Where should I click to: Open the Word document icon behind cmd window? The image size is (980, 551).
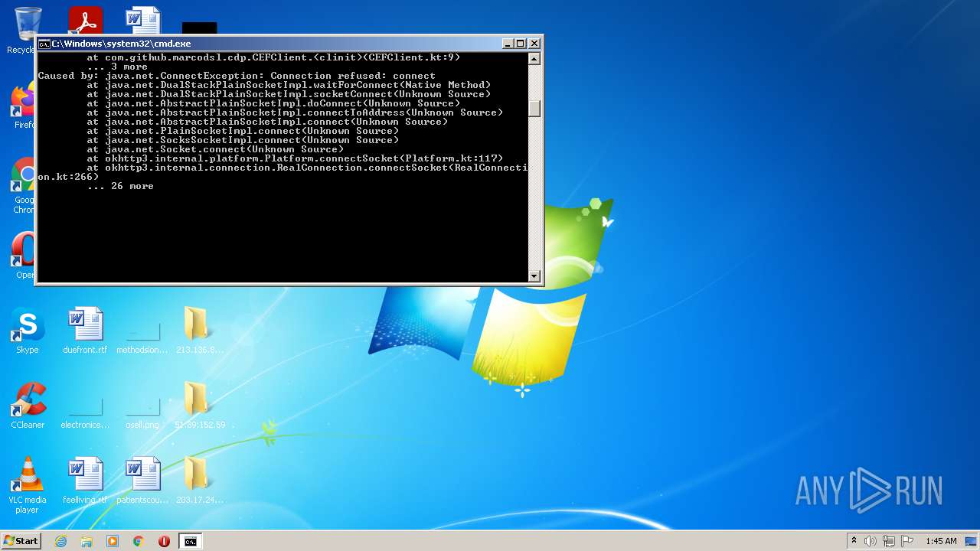click(143, 21)
